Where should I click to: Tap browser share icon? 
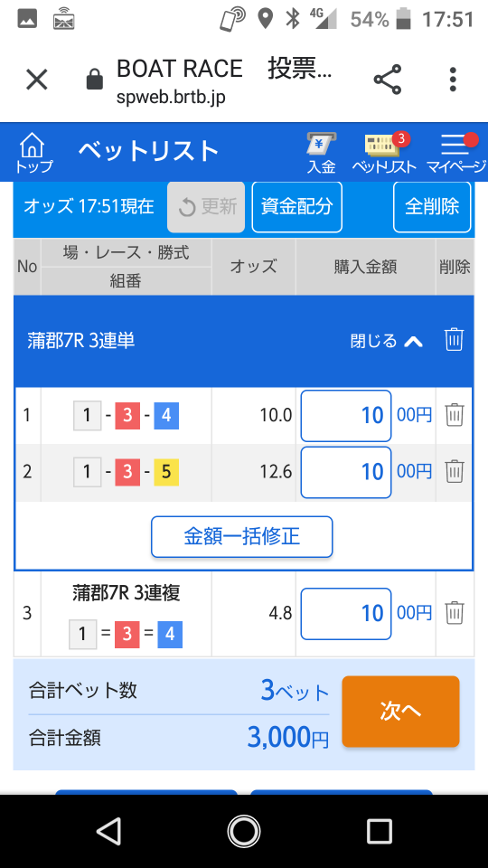click(x=388, y=80)
